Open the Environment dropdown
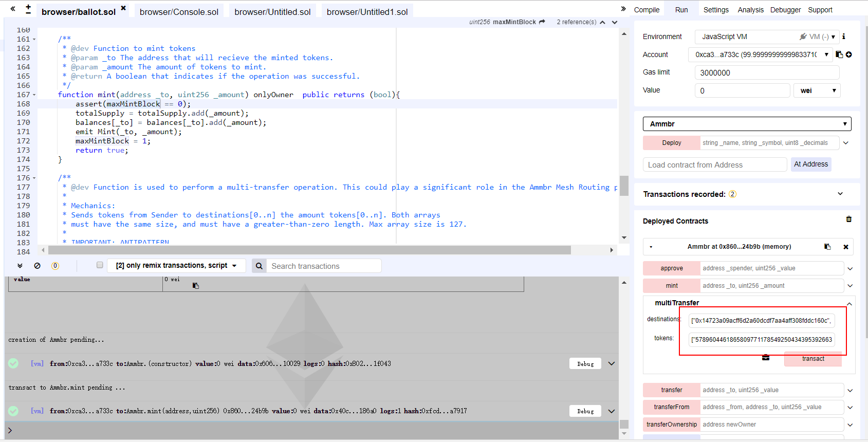This screenshot has width=868, height=442. (x=767, y=36)
